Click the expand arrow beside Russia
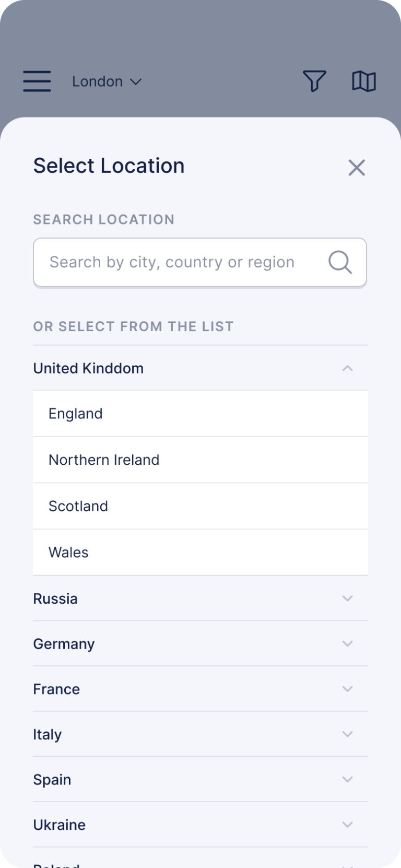Screen dimensions: 401x868 pyautogui.click(x=348, y=599)
